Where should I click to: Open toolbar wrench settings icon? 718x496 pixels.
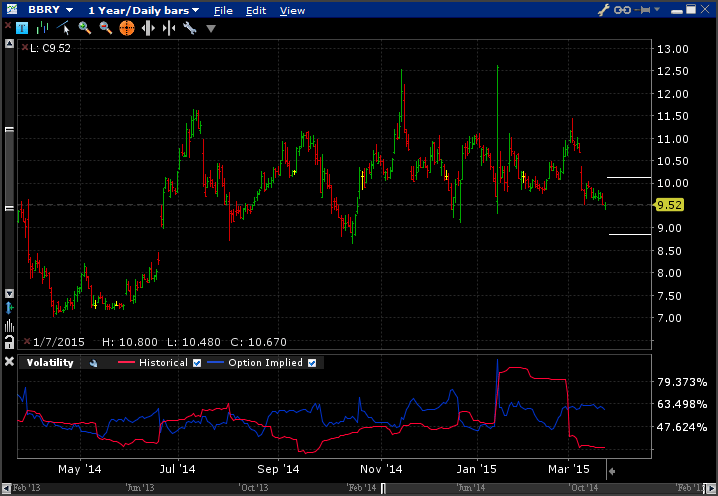coord(190,28)
